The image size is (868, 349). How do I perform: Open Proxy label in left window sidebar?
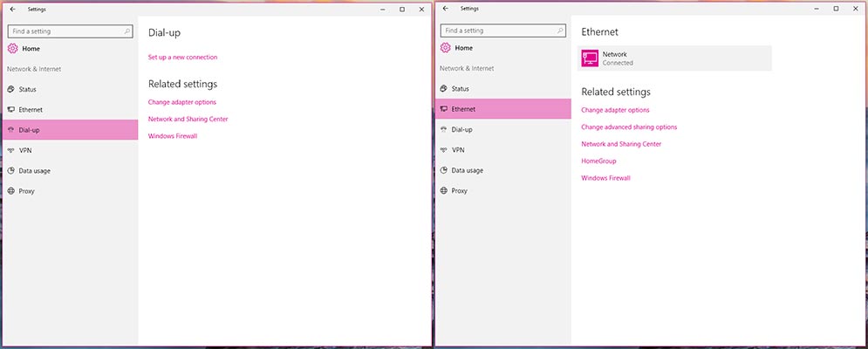[x=26, y=191]
